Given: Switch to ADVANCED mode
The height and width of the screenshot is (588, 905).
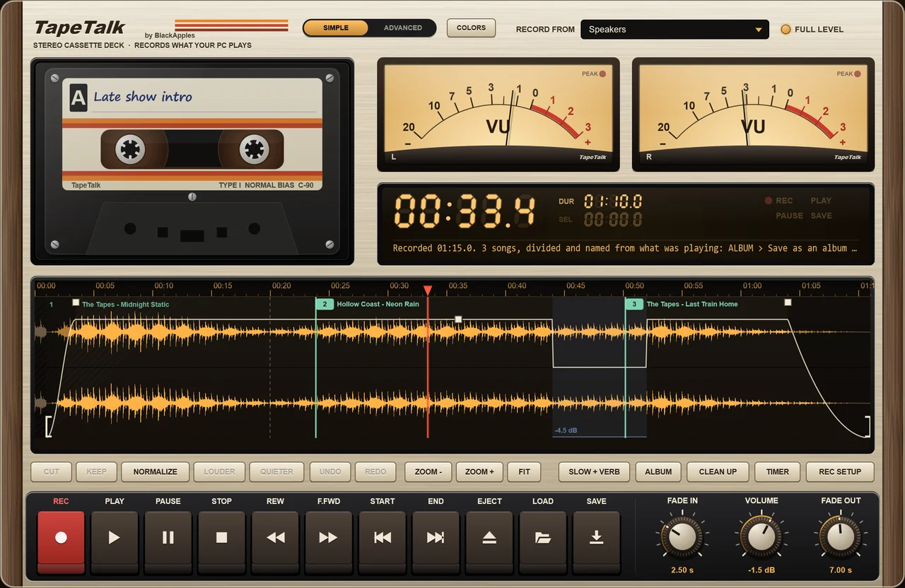Looking at the screenshot, I should coord(403,28).
